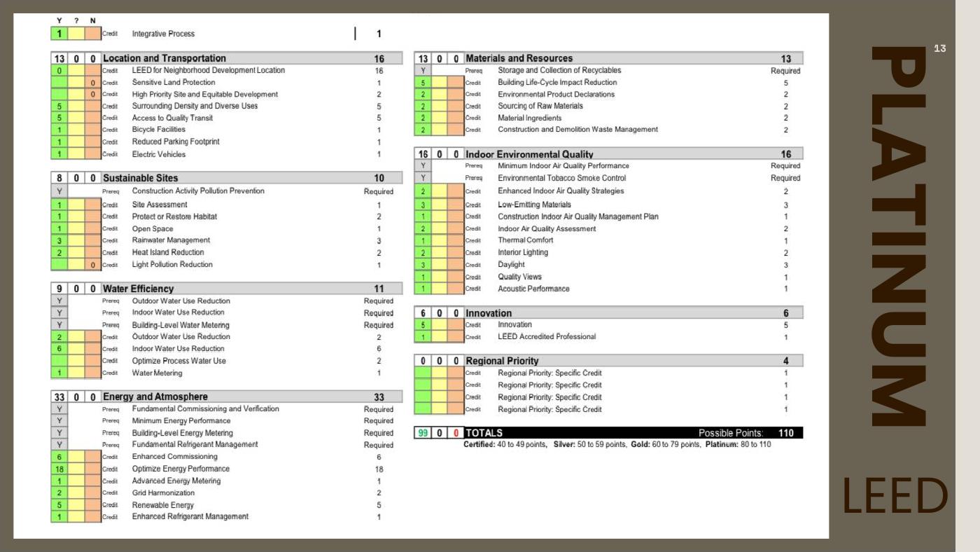Select "Environmental Tobacco Smoke Control" prerequisite

point(562,179)
